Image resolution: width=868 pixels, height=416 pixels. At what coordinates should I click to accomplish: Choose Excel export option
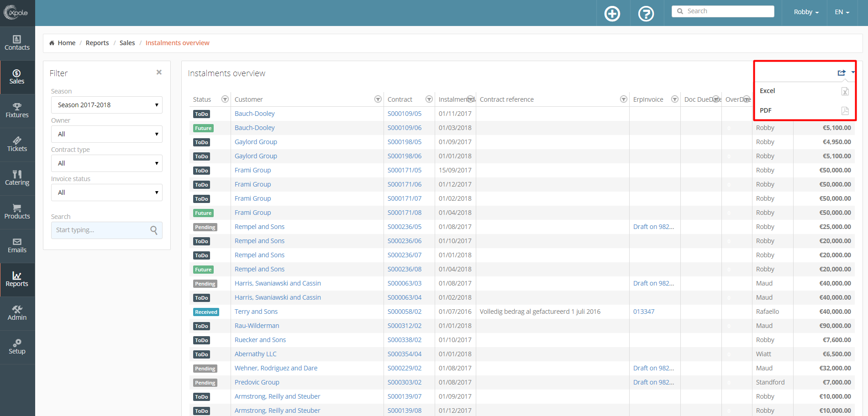pos(804,91)
